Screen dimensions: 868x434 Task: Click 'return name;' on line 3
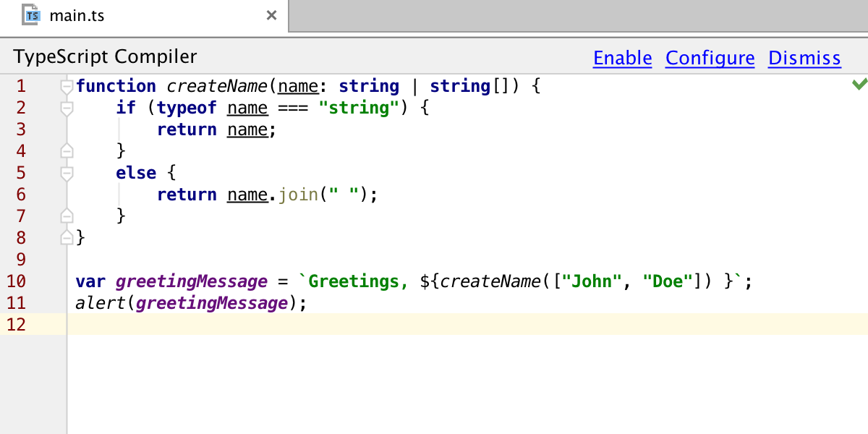point(217,130)
